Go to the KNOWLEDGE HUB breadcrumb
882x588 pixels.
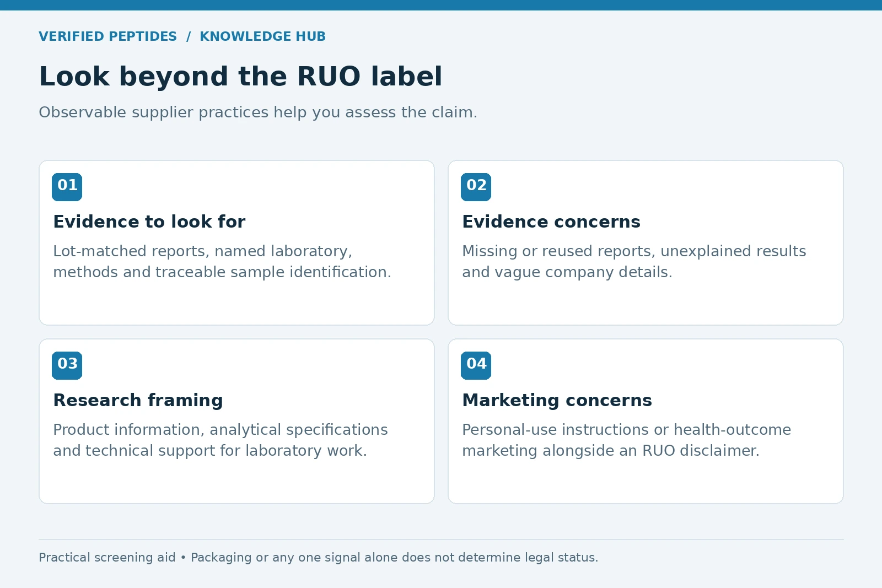pyautogui.click(x=262, y=36)
